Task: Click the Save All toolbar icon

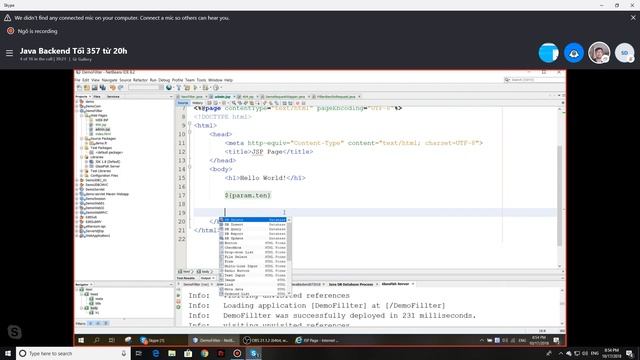Action: 102,87
